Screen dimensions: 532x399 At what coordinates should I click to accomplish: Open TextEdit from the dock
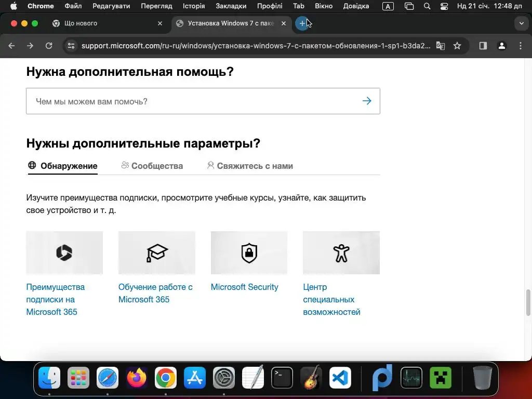click(x=253, y=378)
